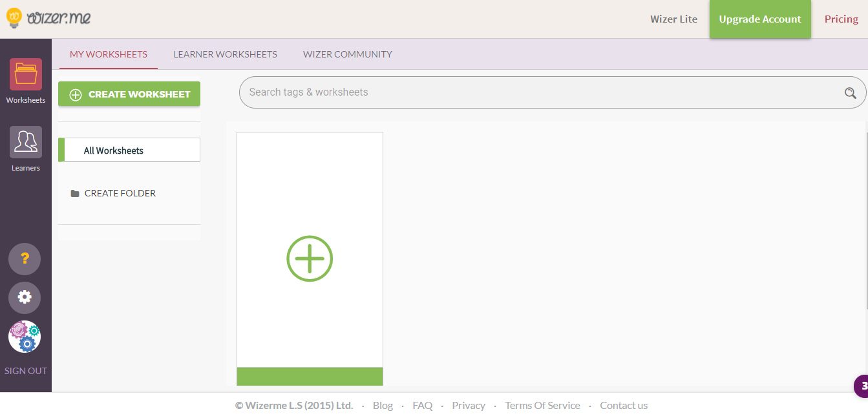Viewport: 868px width, 418px height.
Task: Open the Worksheets sidebar folder icon
Action: pos(26,74)
